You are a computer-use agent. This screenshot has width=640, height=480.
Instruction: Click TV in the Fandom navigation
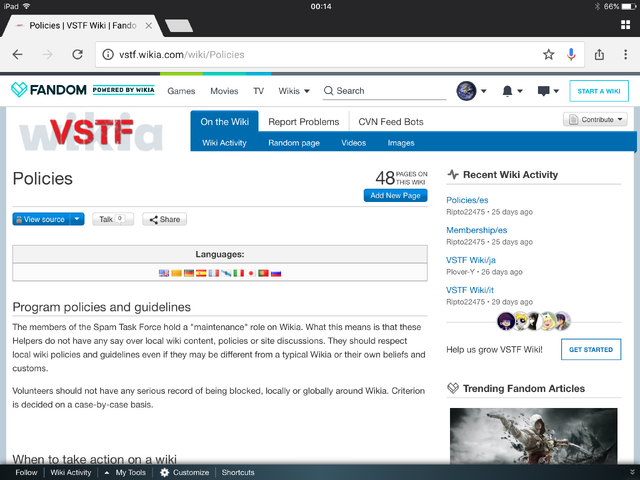(x=258, y=91)
